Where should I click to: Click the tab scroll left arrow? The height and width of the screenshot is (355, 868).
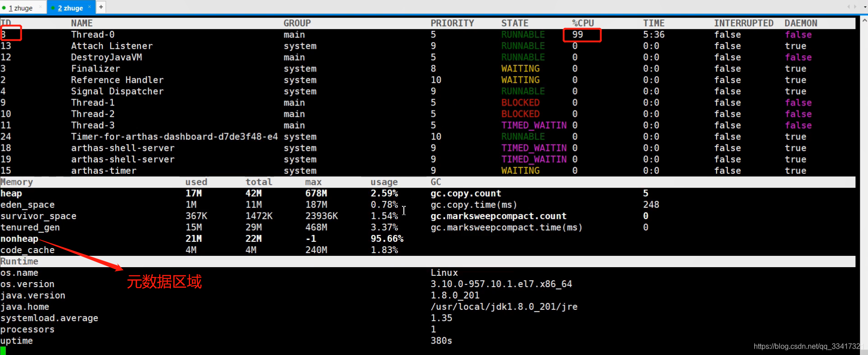(x=849, y=7)
